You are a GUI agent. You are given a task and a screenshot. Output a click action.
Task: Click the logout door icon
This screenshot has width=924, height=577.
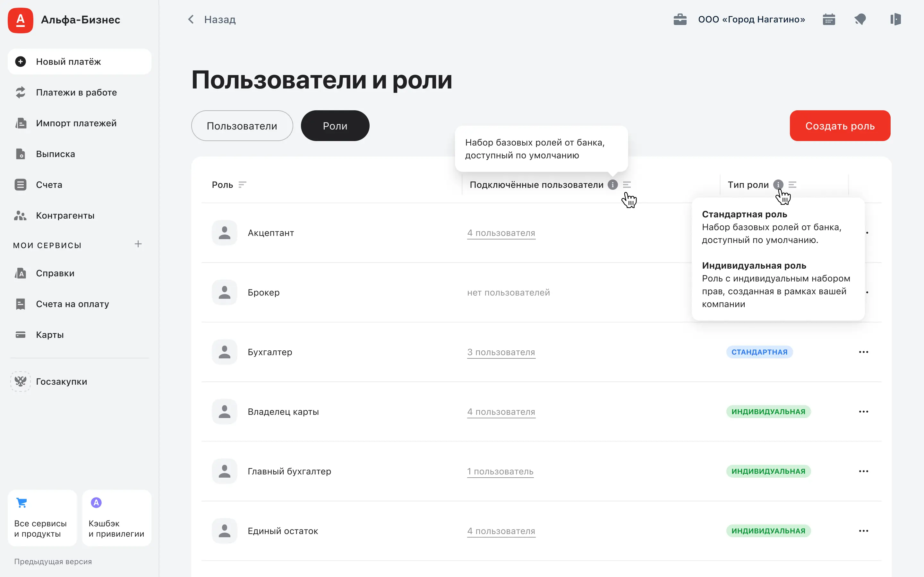click(895, 19)
